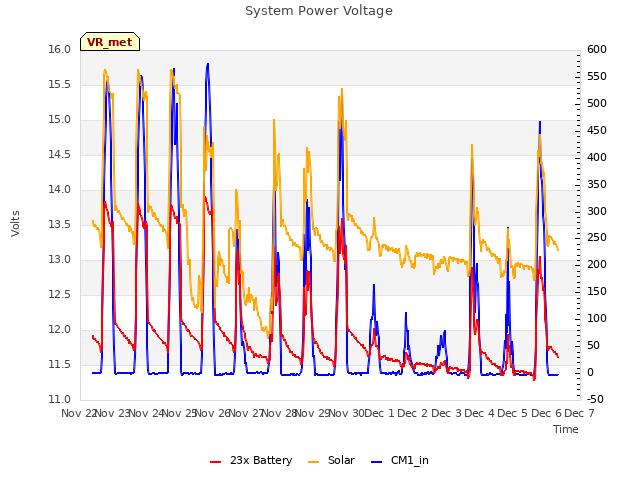Click the Dec 1 date tick label
The width and height of the screenshot is (640, 480).
coord(379,413)
